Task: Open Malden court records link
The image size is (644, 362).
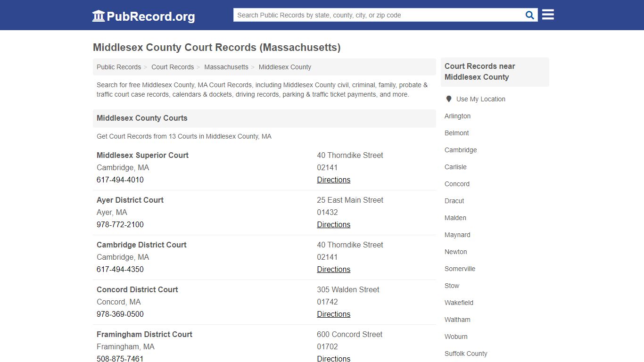Action: (x=455, y=218)
